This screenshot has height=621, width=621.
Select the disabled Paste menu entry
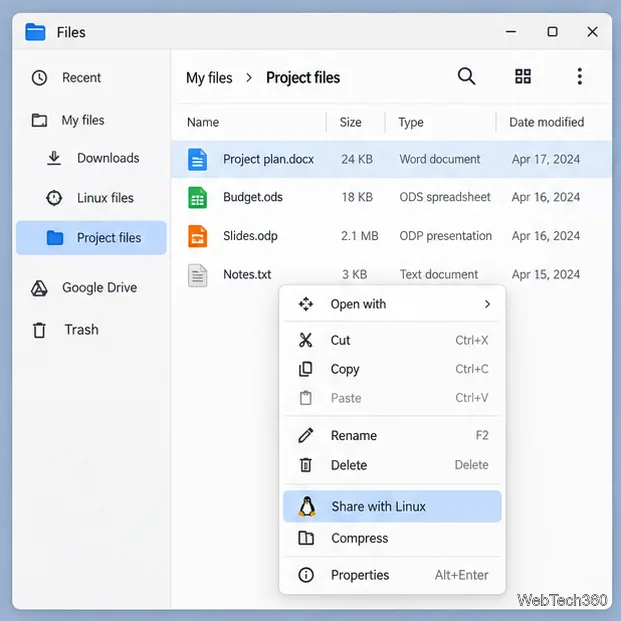coord(392,398)
